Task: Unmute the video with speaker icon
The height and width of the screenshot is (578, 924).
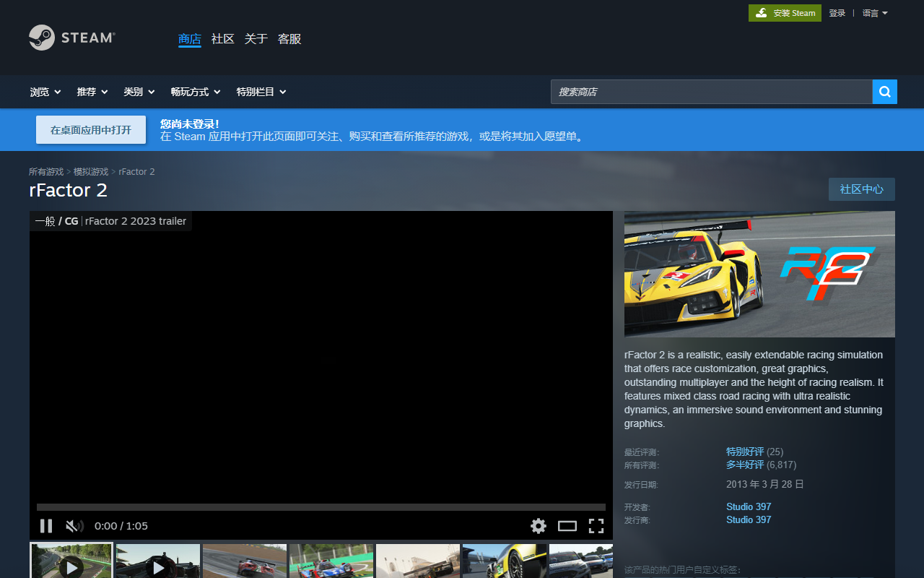Action: tap(74, 526)
